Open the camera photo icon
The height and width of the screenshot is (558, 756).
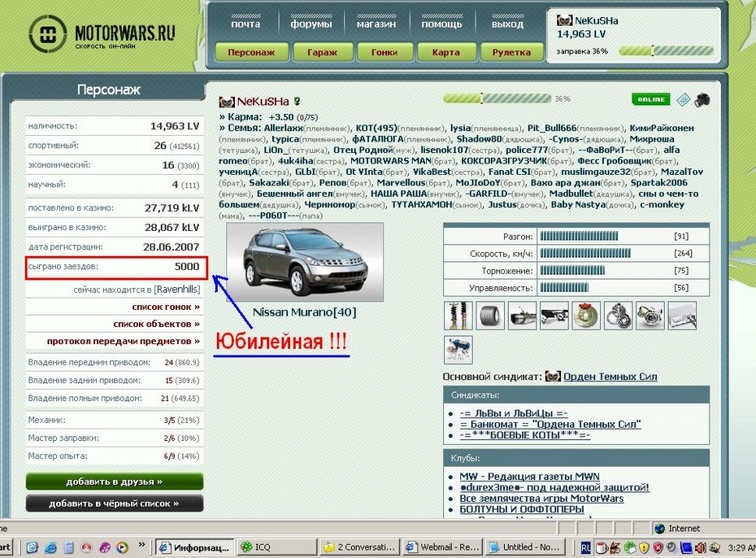point(702,99)
